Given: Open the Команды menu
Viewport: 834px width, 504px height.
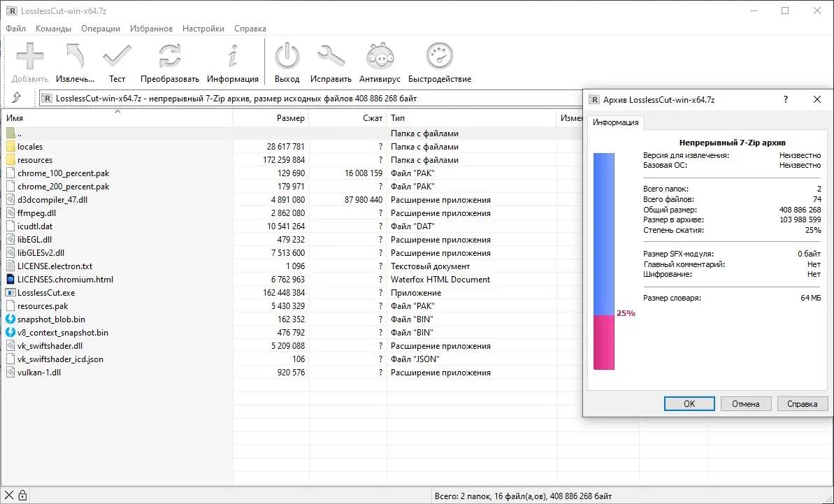Looking at the screenshot, I should [53, 29].
